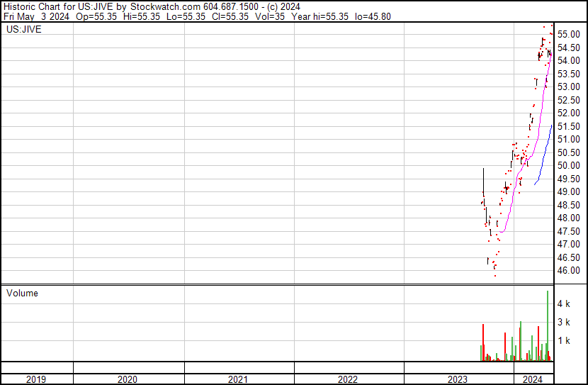Click the lo=45.80 year low value

click(373, 16)
